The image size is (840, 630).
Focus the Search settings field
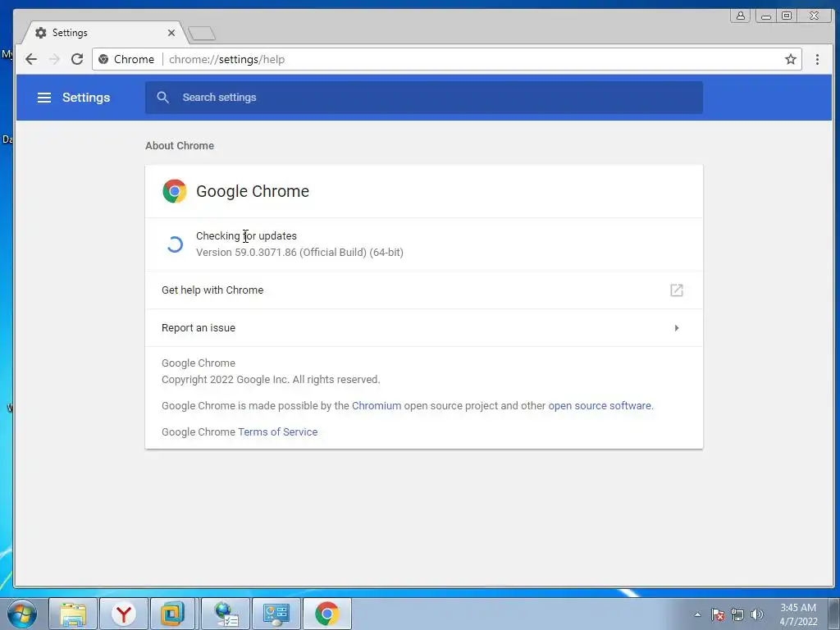424,98
